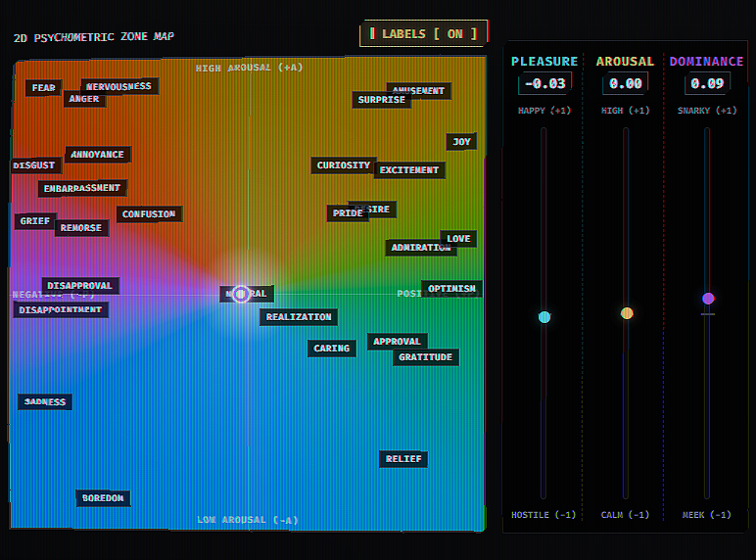Click the Dominance slider purple handle

(708, 299)
